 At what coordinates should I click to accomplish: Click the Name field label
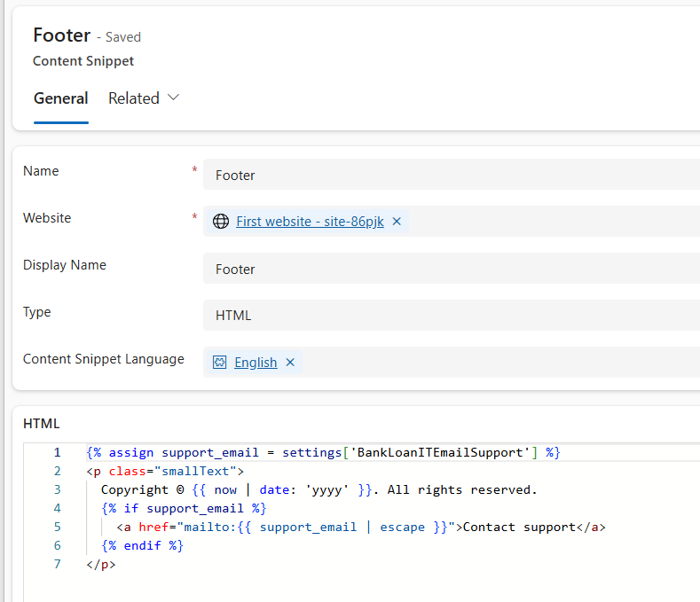(41, 171)
